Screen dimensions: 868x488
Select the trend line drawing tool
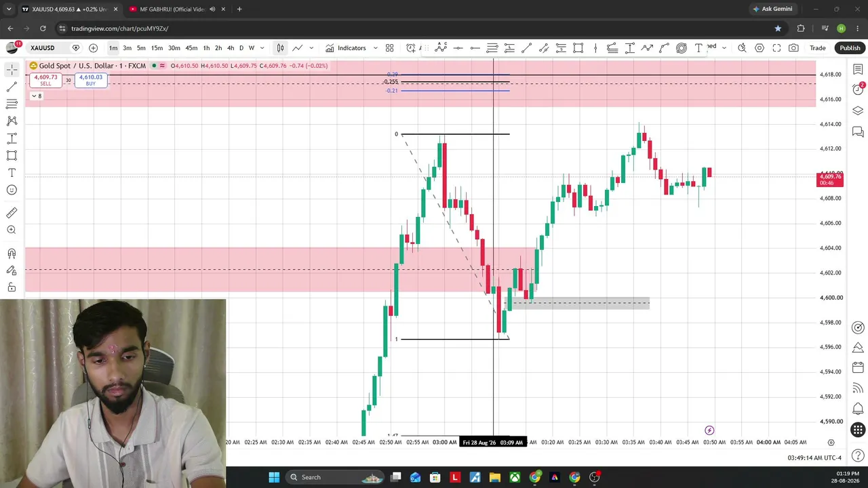12,87
